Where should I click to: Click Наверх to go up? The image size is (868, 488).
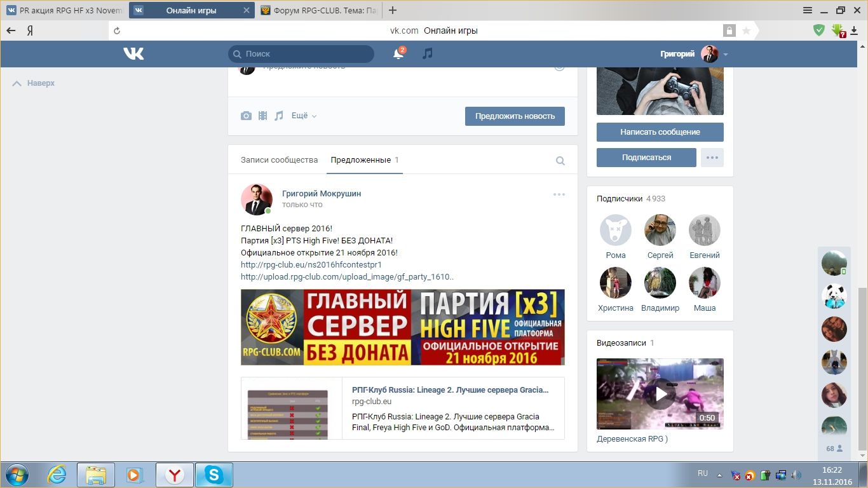(x=34, y=83)
